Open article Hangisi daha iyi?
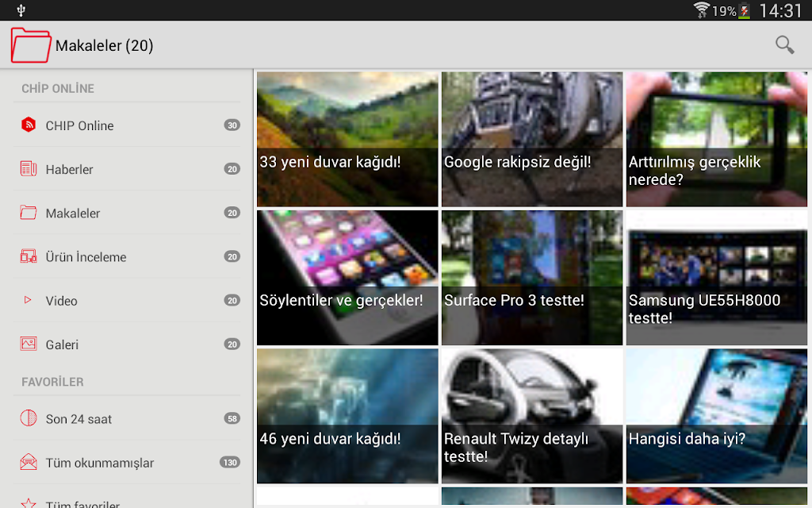 pyautogui.click(x=717, y=416)
